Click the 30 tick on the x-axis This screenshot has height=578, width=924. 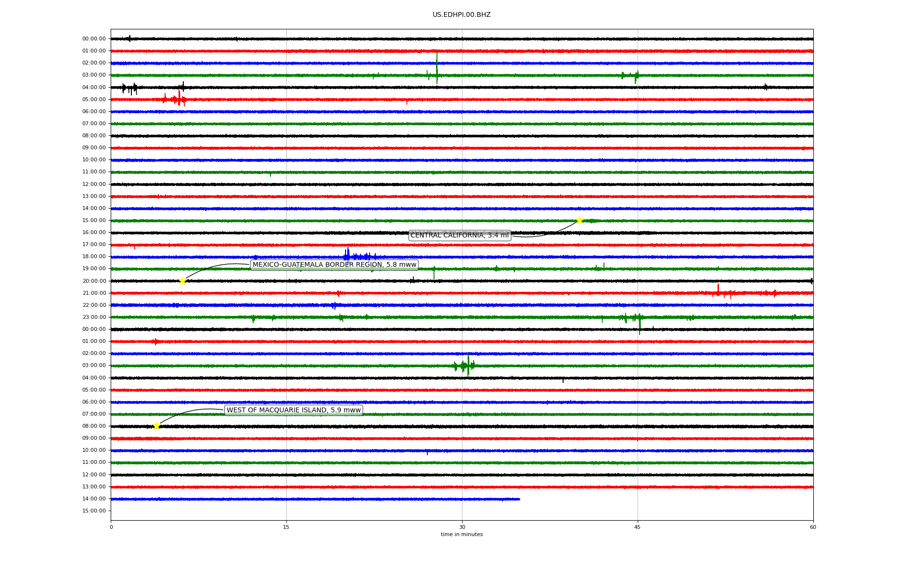tap(462, 527)
